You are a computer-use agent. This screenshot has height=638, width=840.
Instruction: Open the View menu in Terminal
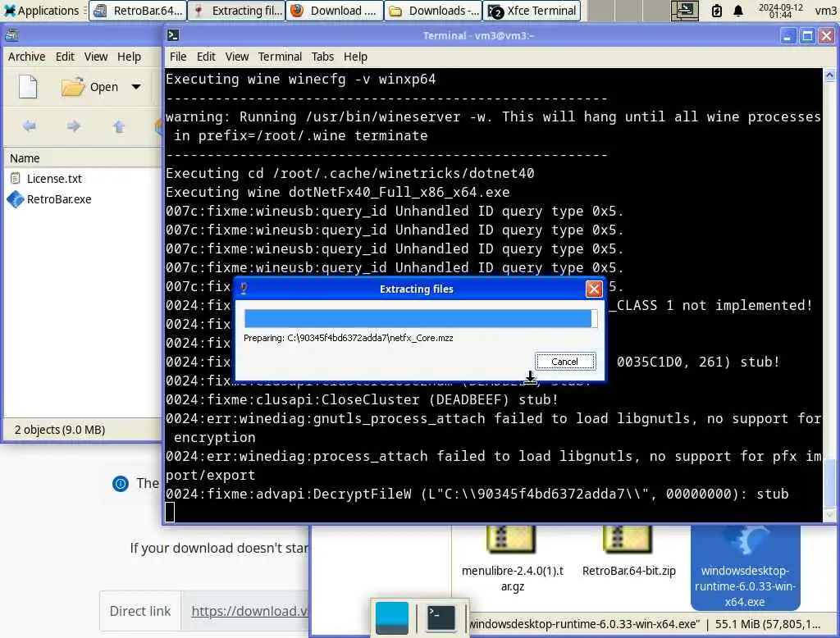click(x=237, y=57)
